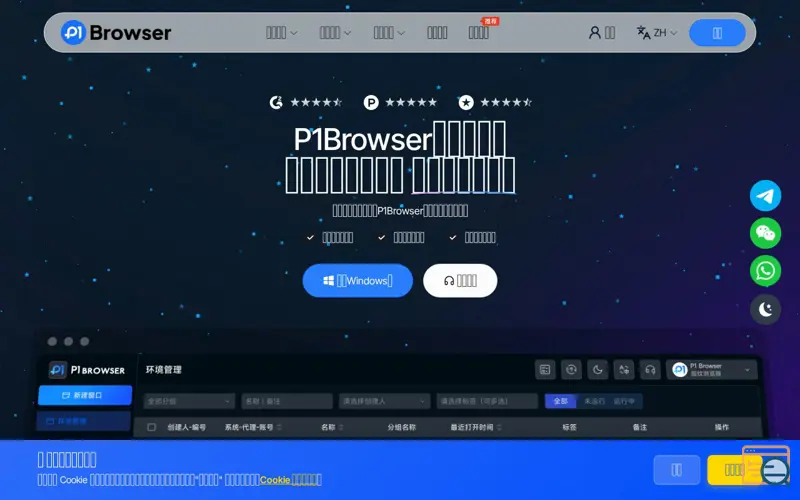Open the WeChat contact button
This screenshot has width=800, height=500.
[765, 233]
